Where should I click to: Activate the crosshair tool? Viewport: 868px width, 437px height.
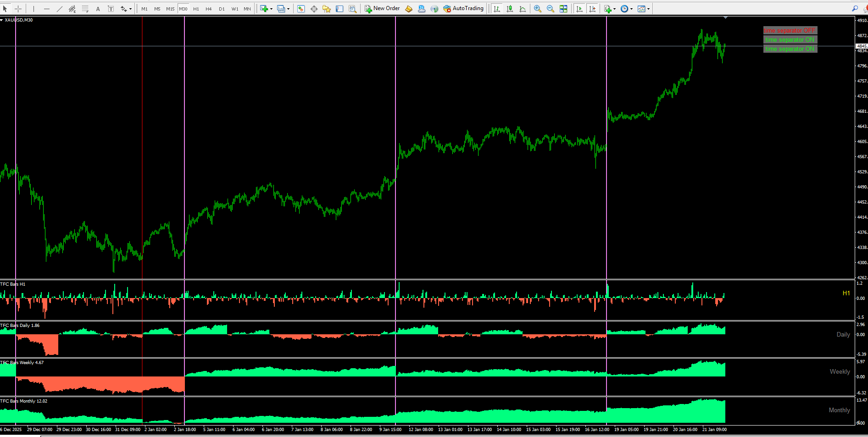18,9
